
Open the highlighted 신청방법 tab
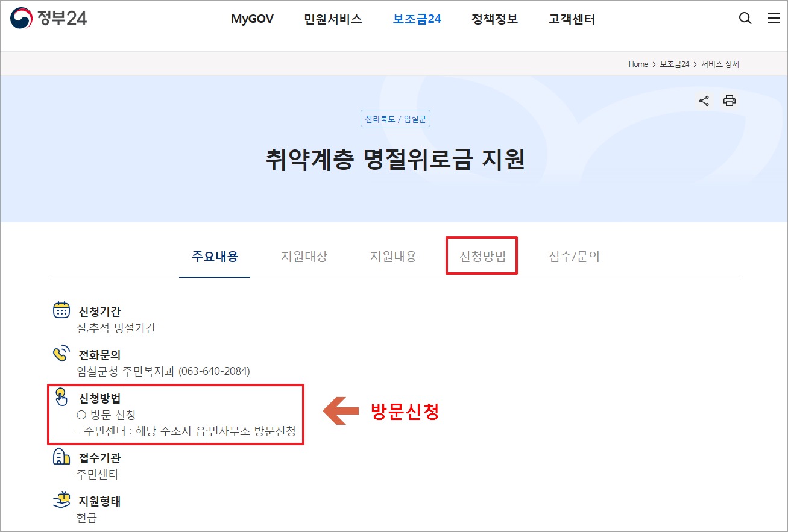(x=481, y=256)
